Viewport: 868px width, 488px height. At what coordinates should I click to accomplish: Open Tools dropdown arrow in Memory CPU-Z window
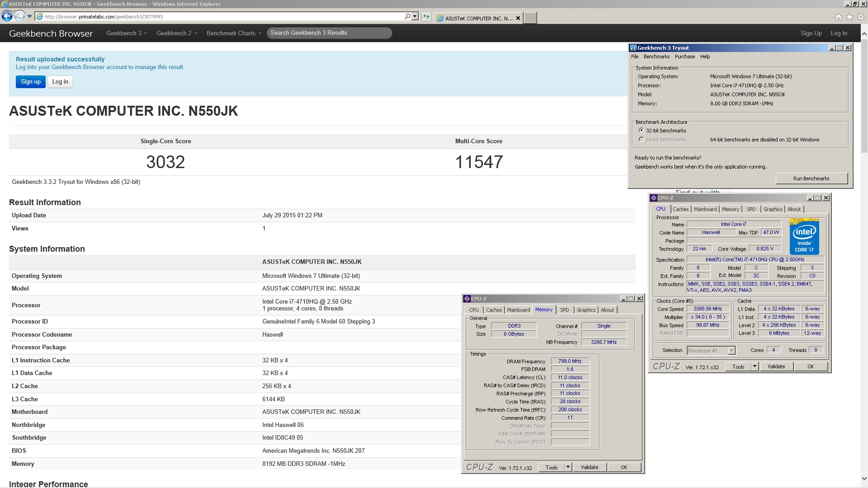568,468
